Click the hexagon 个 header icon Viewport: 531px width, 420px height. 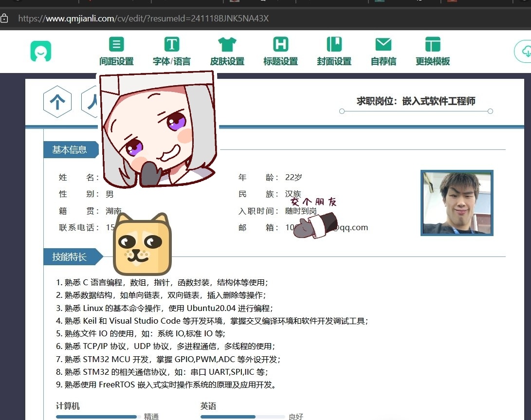tap(57, 102)
